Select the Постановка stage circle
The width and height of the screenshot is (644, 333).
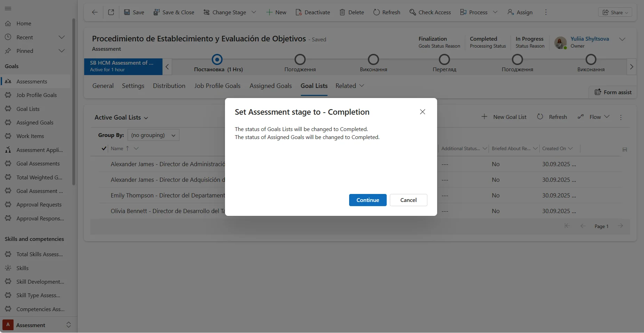[x=217, y=59]
